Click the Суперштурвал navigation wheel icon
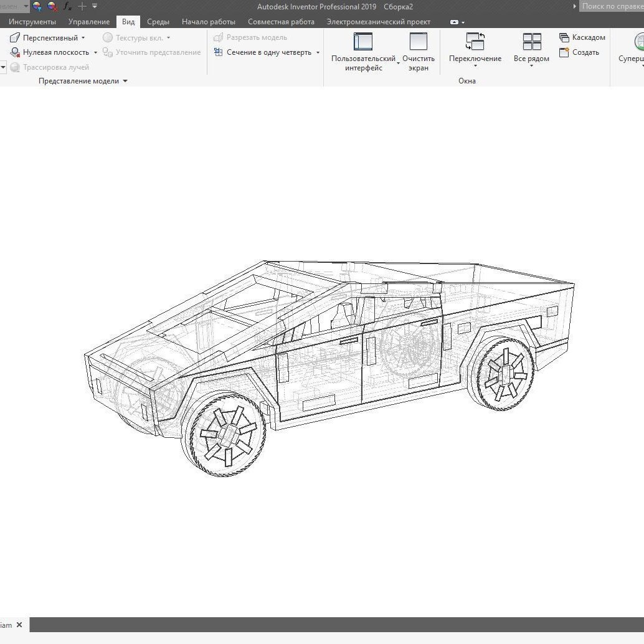 pos(639,42)
